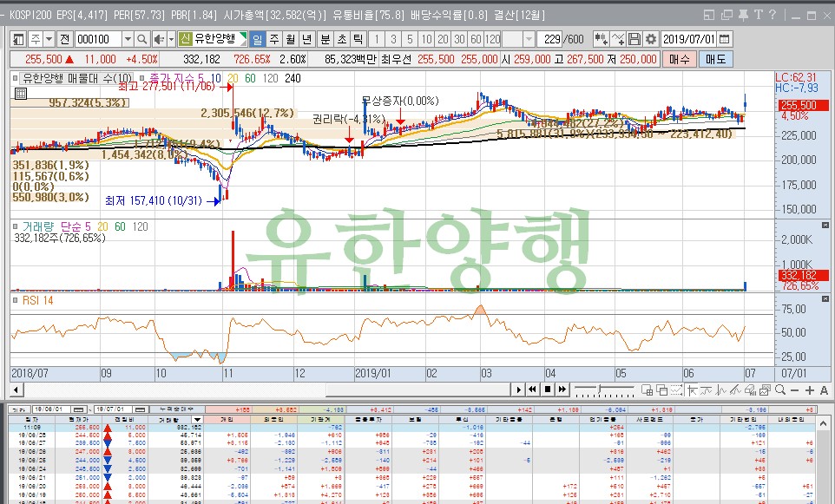The height and width of the screenshot is (504, 835).
Task: Click the trend line overlay icon
Action: click(x=707, y=390)
